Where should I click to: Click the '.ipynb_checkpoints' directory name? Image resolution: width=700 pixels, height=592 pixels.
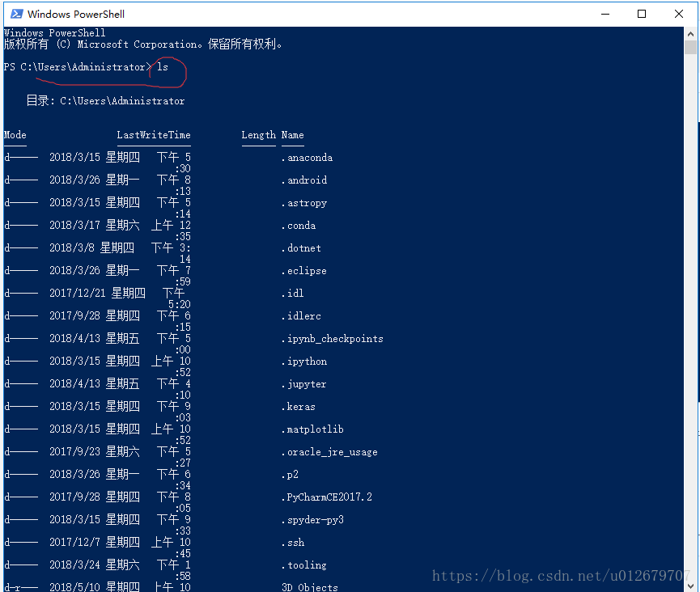point(332,339)
